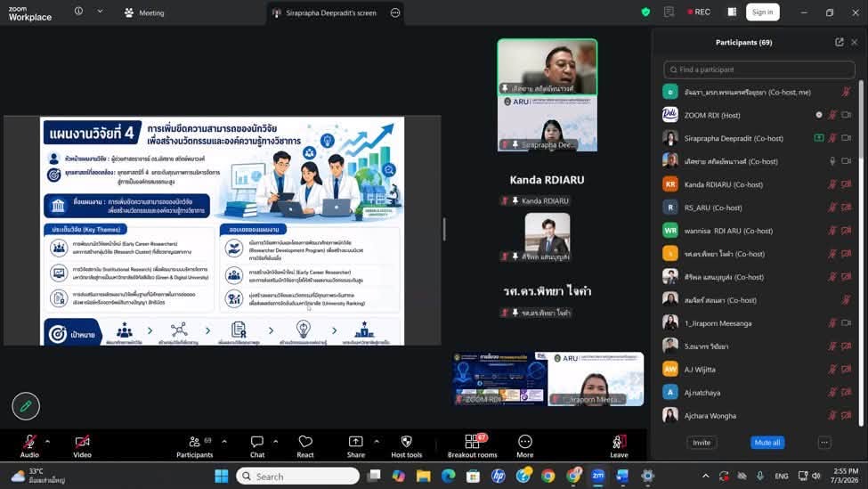Screen dimensions: 868x489
Task: Click the Mute all button
Action: [767, 443]
